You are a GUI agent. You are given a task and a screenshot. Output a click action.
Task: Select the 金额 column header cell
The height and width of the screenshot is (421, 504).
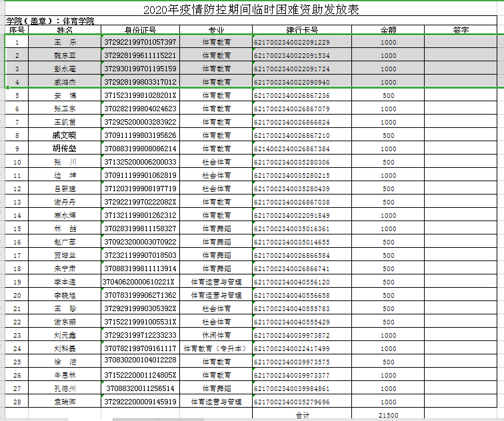click(388, 30)
